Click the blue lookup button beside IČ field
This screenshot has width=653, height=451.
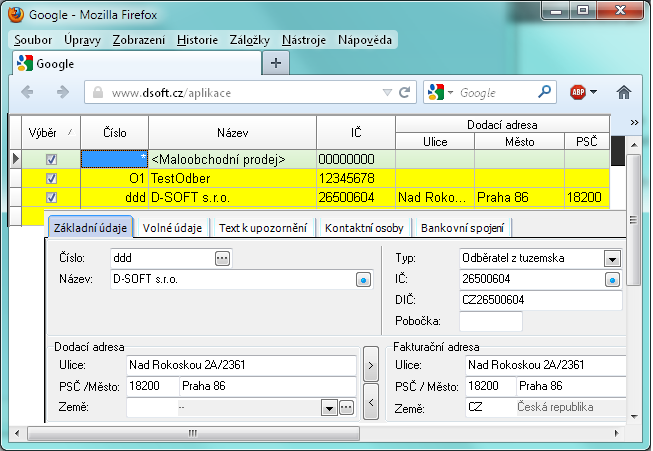[x=612, y=279]
